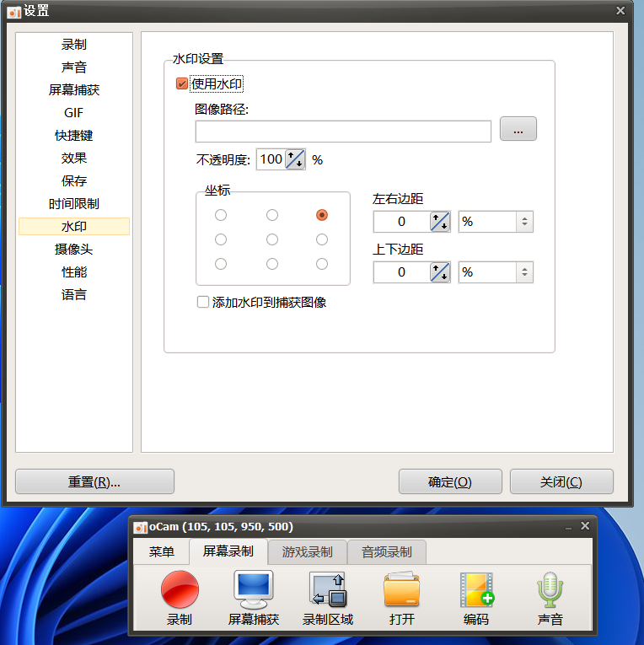Open the 菜单 tab in oCam
Screen dimensions: 644x645
(162, 552)
